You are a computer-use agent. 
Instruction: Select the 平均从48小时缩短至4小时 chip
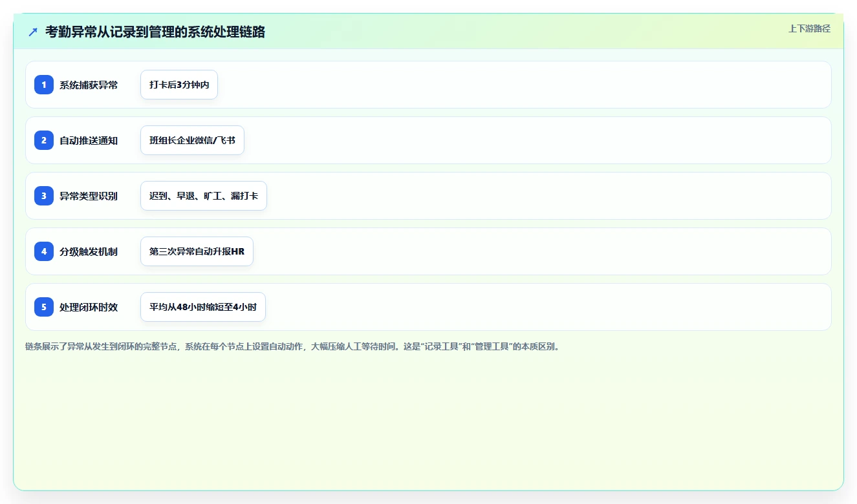tap(203, 307)
